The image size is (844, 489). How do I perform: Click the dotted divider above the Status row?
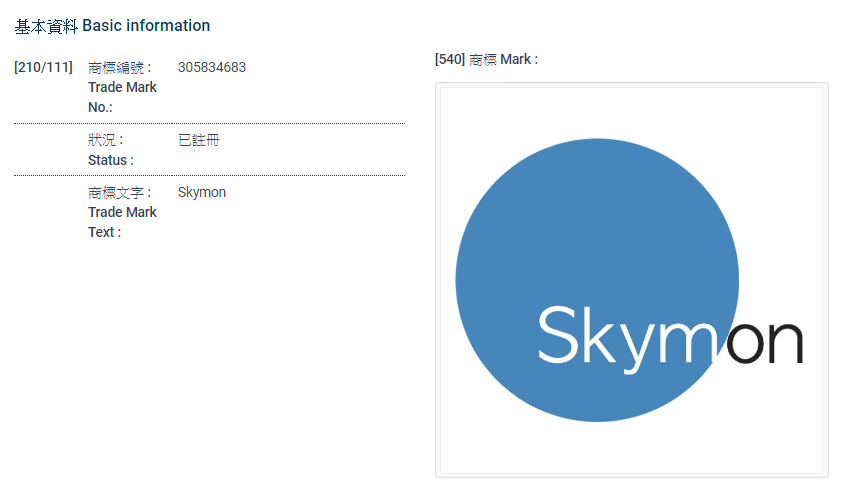pyautogui.click(x=209, y=124)
